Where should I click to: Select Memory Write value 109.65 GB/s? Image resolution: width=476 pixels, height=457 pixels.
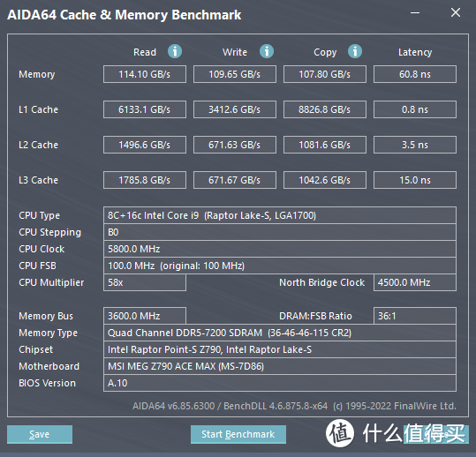235,74
